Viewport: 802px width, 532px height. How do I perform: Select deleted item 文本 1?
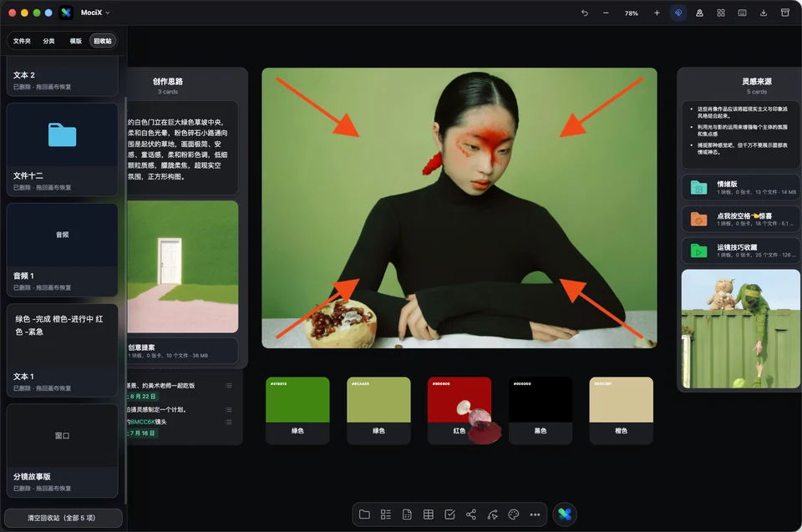point(63,351)
